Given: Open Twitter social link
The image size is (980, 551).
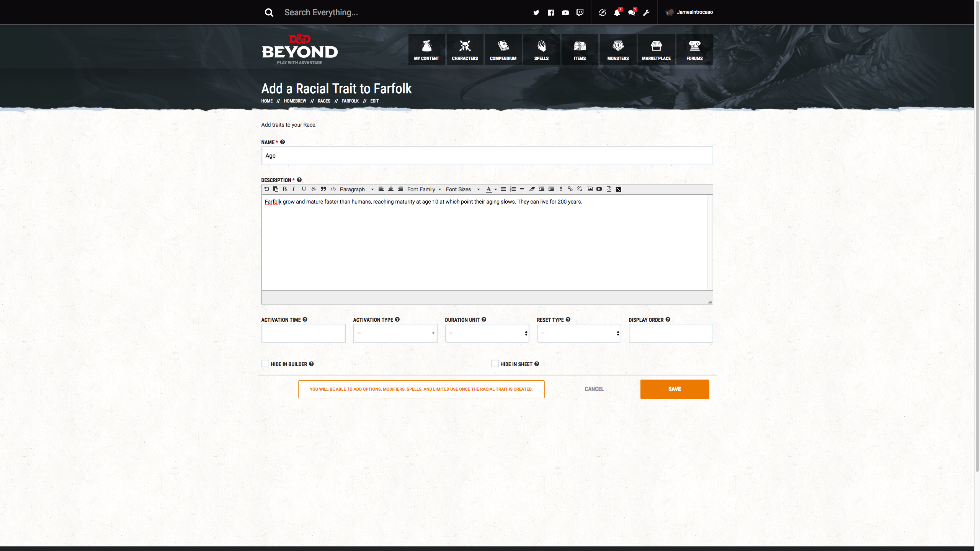Looking at the screenshot, I should click(536, 13).
